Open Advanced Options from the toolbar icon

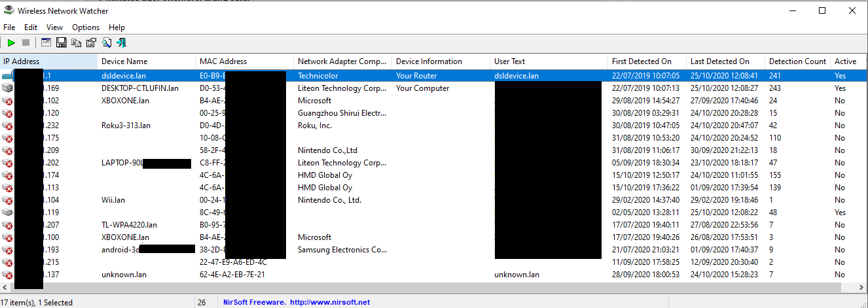46,43
